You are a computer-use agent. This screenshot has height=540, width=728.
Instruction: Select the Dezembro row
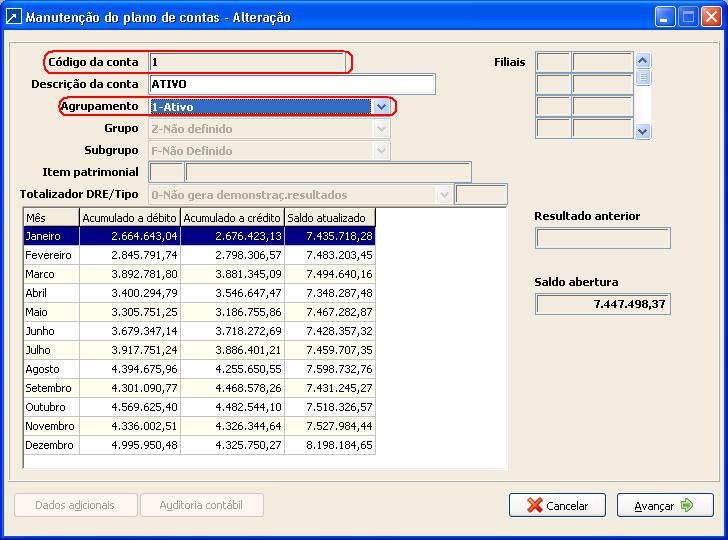[199, 445]
